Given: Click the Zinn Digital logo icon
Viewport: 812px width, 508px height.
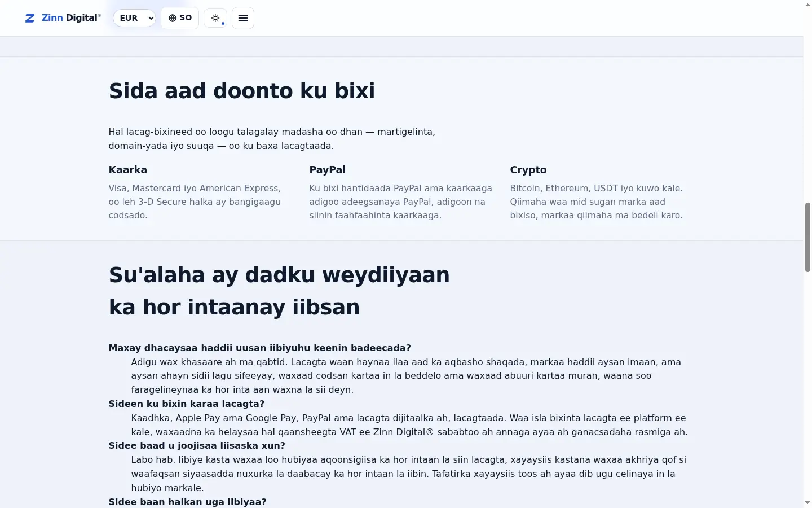Looking at the screenshot, I should [30, 18].
